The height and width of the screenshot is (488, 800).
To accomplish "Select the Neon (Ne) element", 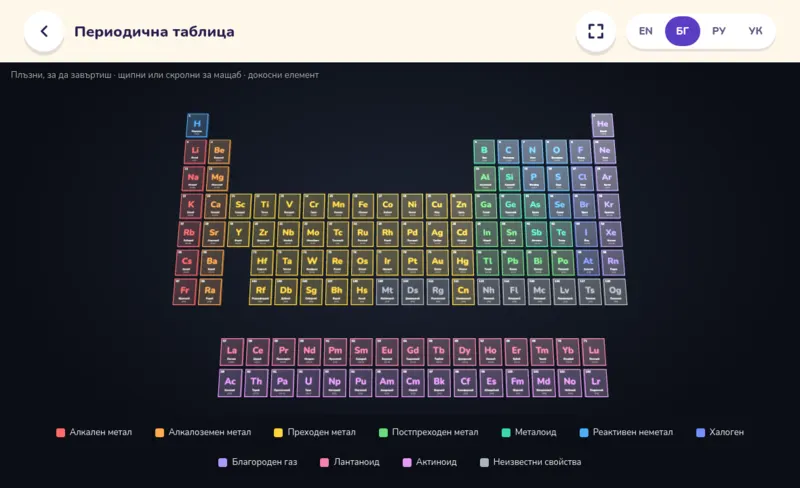I will point(605,152).
